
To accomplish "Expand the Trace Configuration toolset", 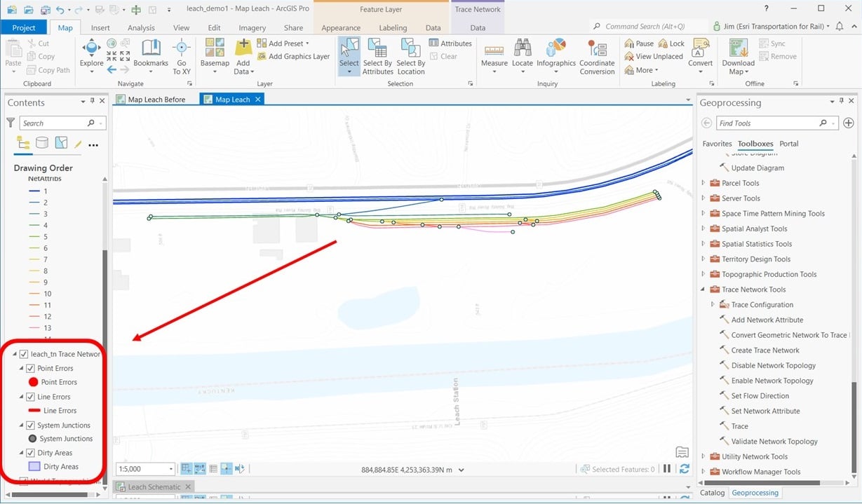I will coord(713,304).
